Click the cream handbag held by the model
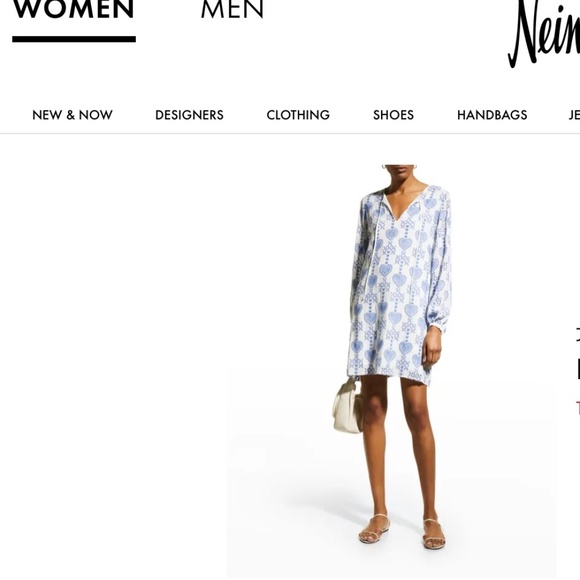The width and height of the screenshot is (580, 580). tap(348, 406)
